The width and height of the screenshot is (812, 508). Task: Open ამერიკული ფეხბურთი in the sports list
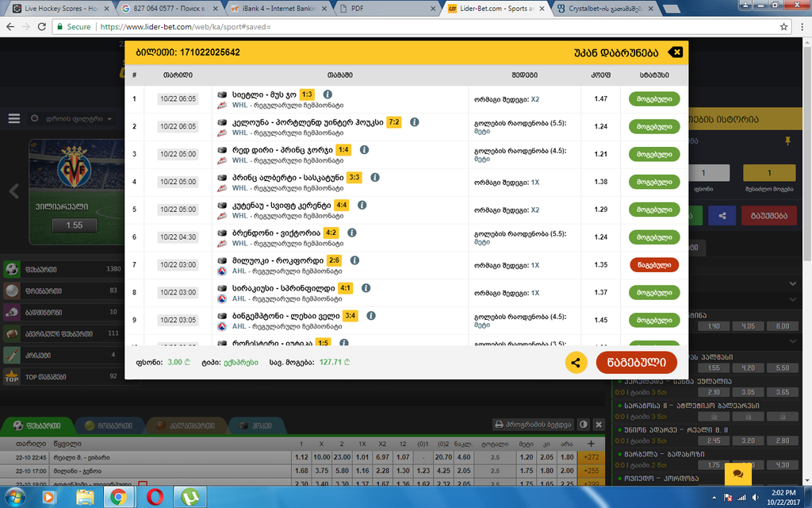click(62, 334)
